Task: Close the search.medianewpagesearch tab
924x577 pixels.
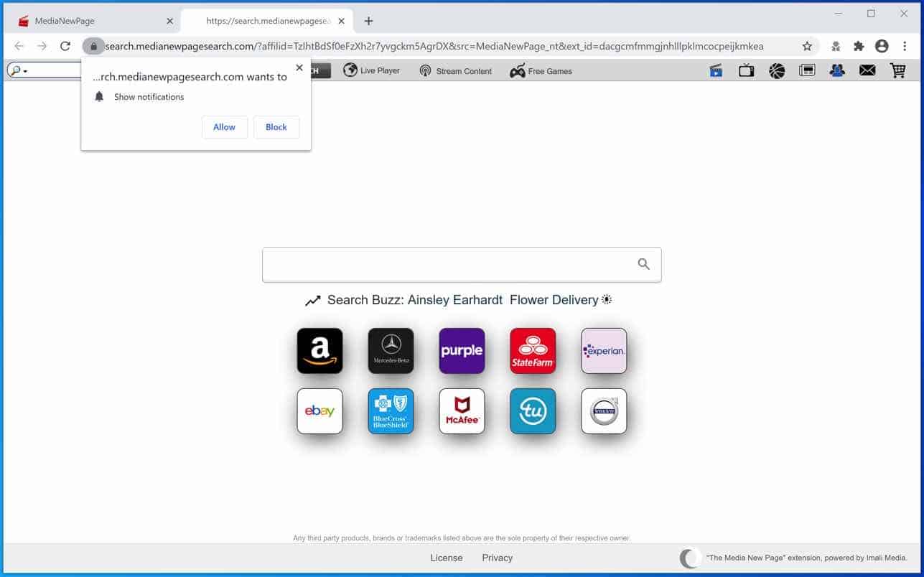Action: coord(341,21)
